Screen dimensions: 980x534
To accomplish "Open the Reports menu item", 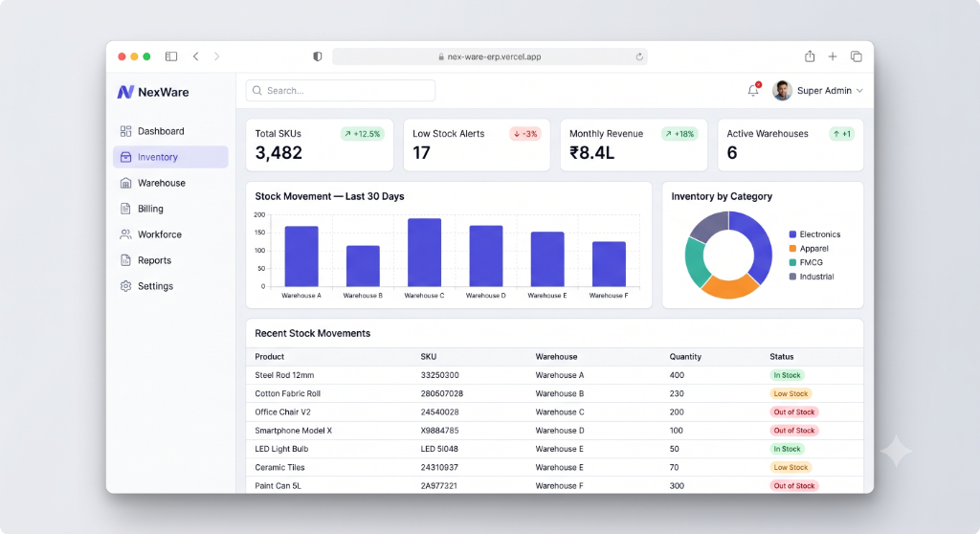I will (x=170, y=260).
